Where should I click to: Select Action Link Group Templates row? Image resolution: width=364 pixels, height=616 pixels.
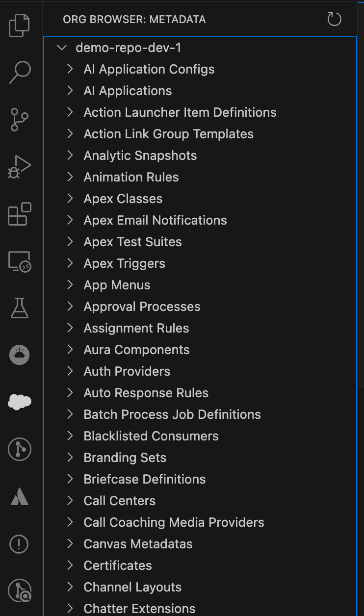point(200,134)
